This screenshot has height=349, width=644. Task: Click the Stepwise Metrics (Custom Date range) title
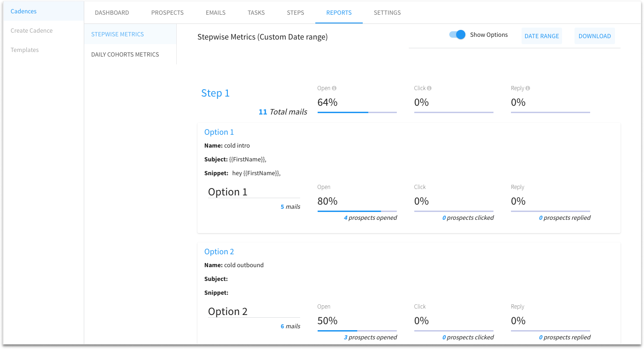coord(262,37)
